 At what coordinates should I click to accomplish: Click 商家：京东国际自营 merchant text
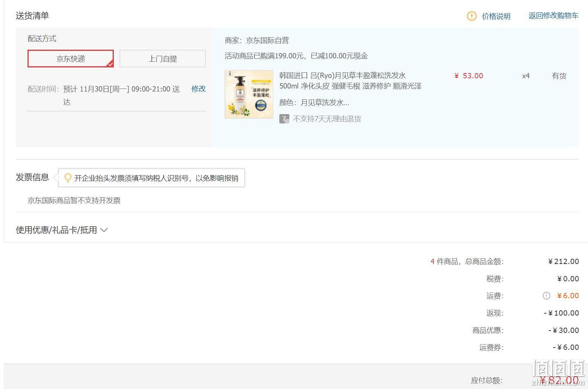257,40
